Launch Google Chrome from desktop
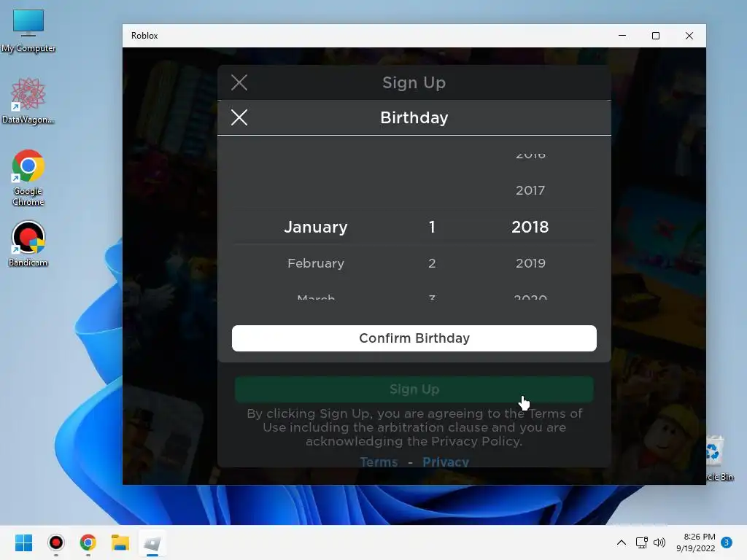This screenshot has width=747, height=560. (x=28, y=178)
